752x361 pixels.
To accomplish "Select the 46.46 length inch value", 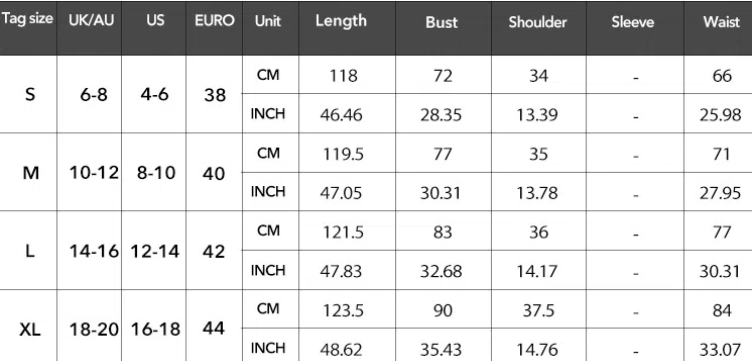I will coord(341,115).
